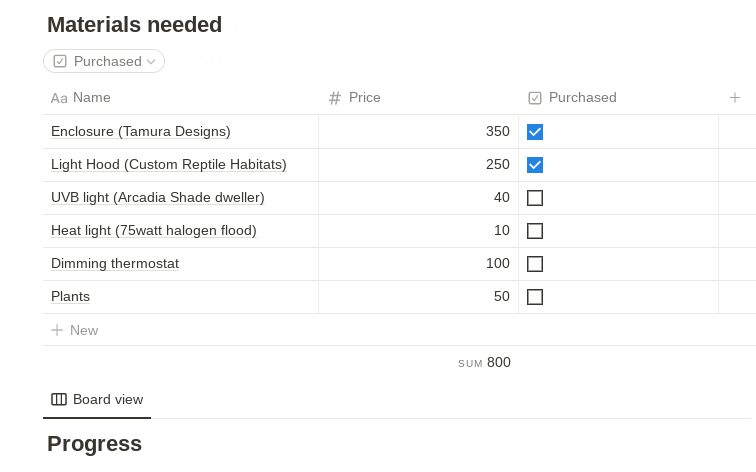The height and width of the screenshot is (472, 756).
Task: Check the Purchased box for Heat light
Action: pyautogui.click(x=535, y=231)
